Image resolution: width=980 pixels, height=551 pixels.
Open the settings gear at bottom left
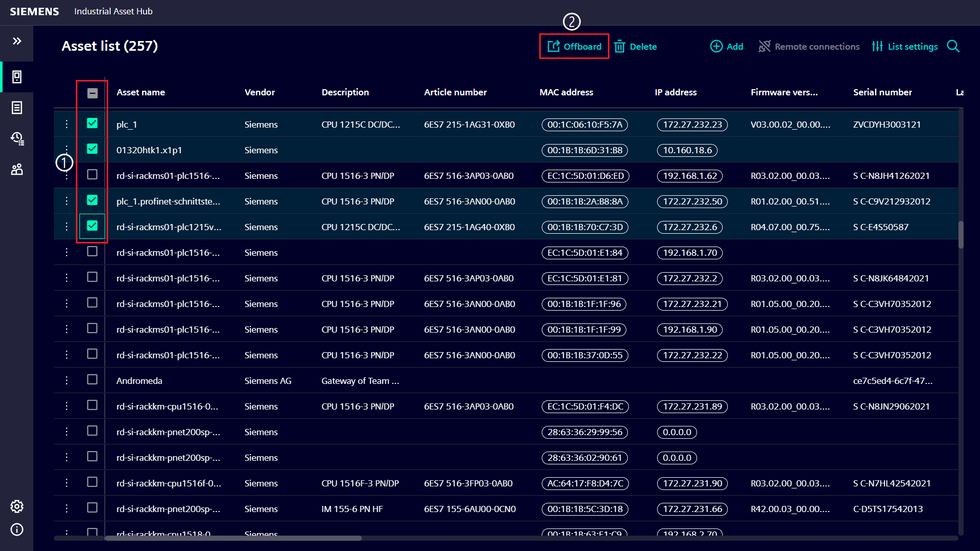click(17, 506)
